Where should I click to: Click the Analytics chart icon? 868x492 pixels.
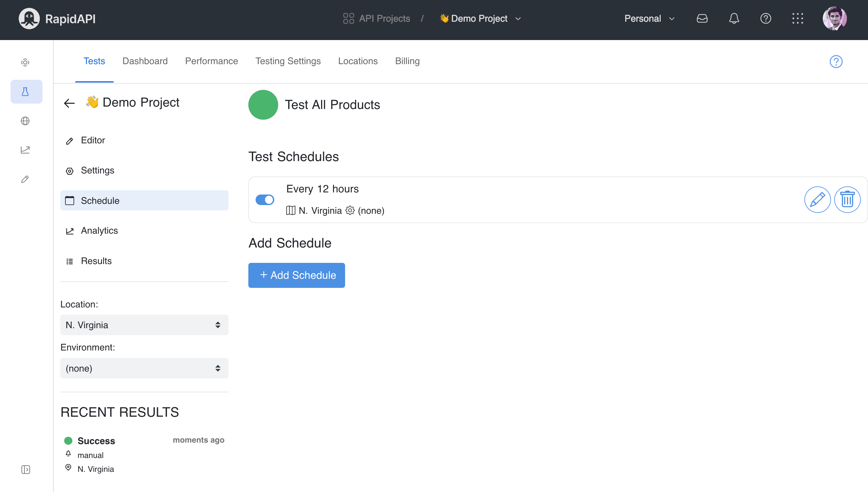coord(70,231)
